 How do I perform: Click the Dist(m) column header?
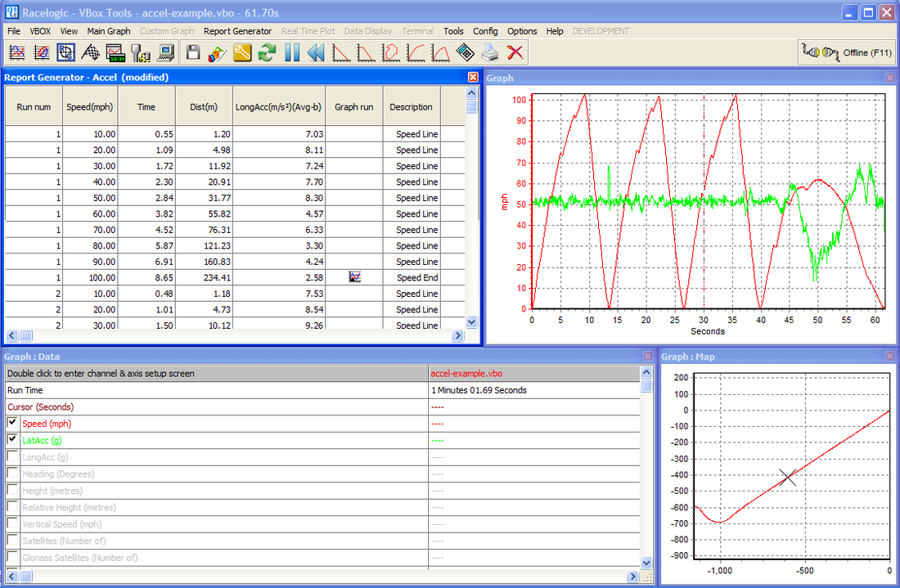204,106
